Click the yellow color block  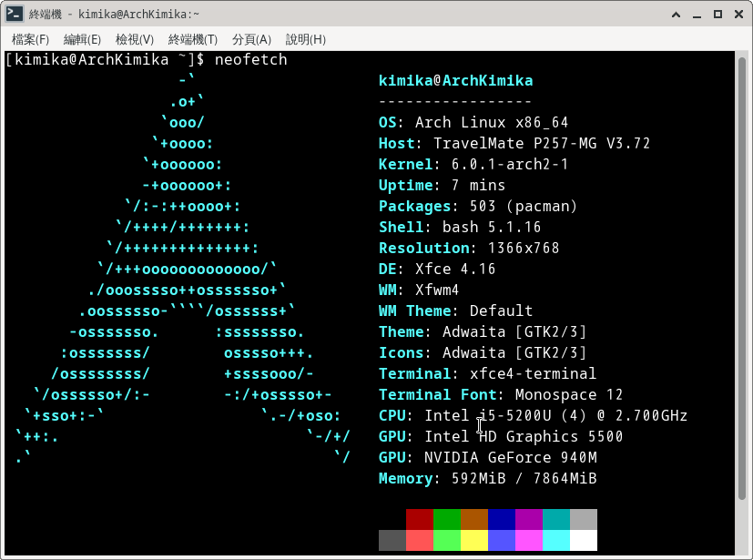(x=474, y=540)
